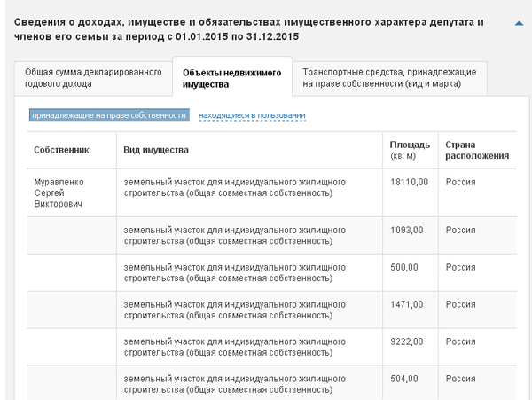The image size is (532, 400).
Task: Switch to the 'Транспортные средства' tab
Action: click(390, 77)
